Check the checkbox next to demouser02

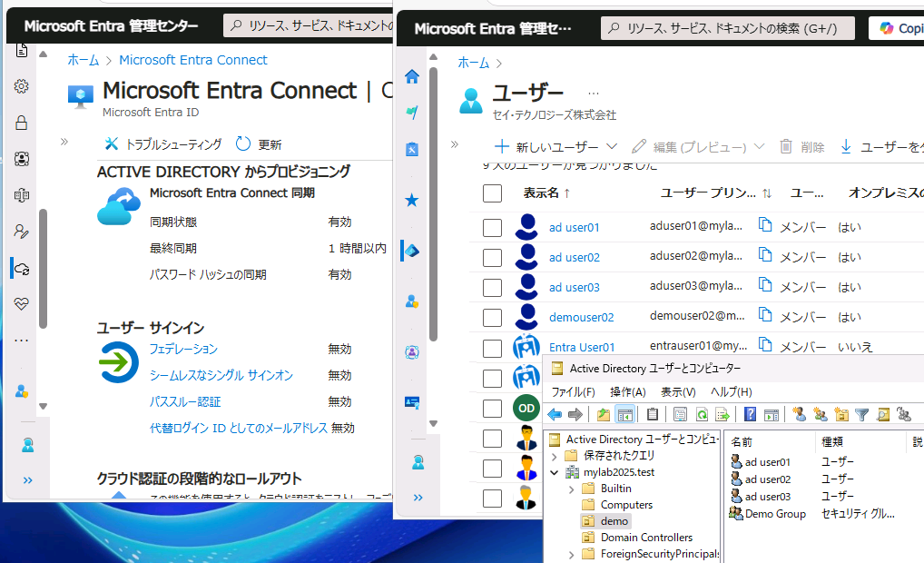click(491, 317)
